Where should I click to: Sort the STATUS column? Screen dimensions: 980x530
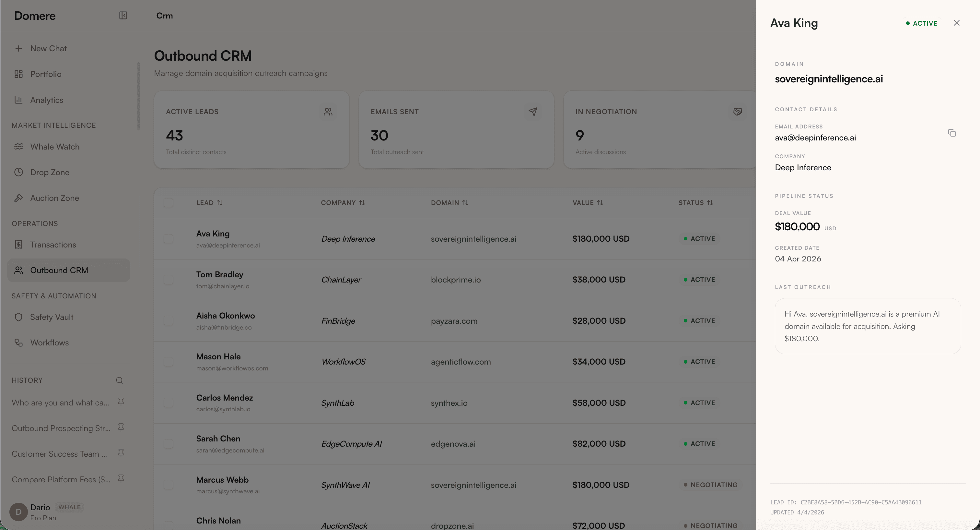710,202
